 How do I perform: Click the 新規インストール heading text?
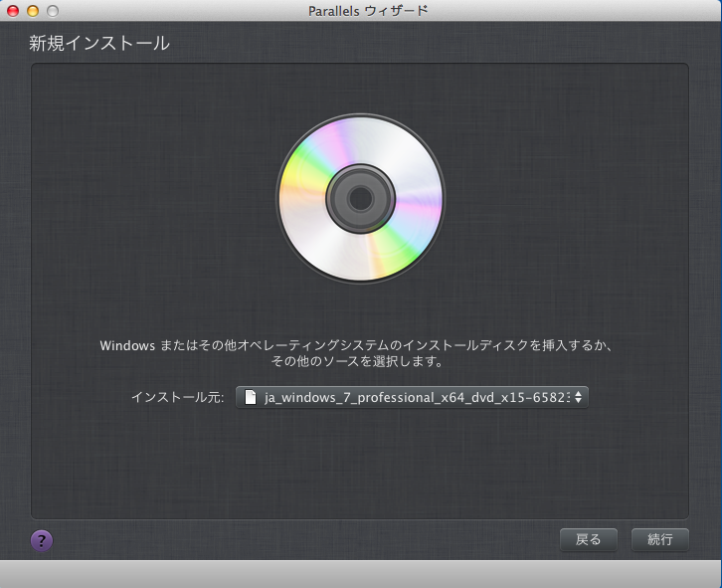pos(99,44)
